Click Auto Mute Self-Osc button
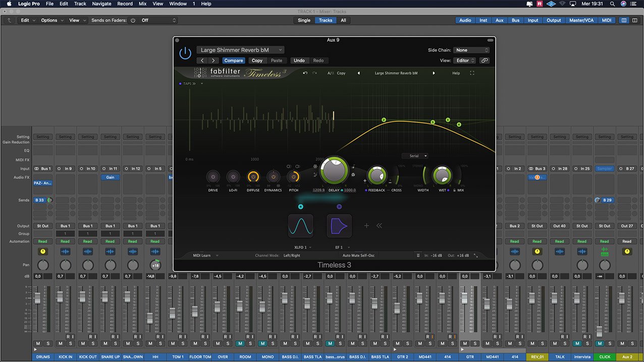This screenshot has height=362, width=644. (358, 256)
